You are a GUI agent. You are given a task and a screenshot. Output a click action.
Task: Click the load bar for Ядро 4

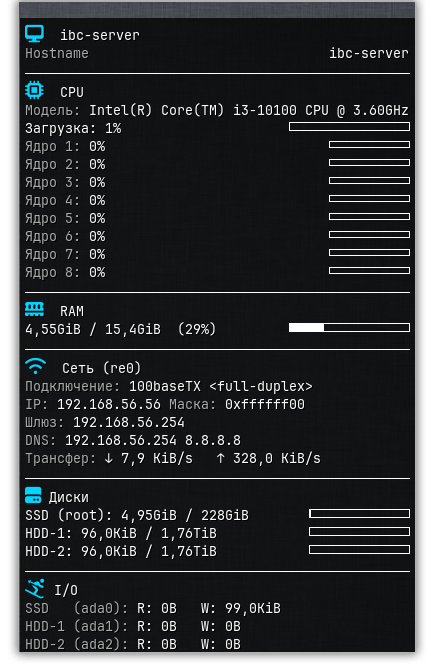[369, 199]
